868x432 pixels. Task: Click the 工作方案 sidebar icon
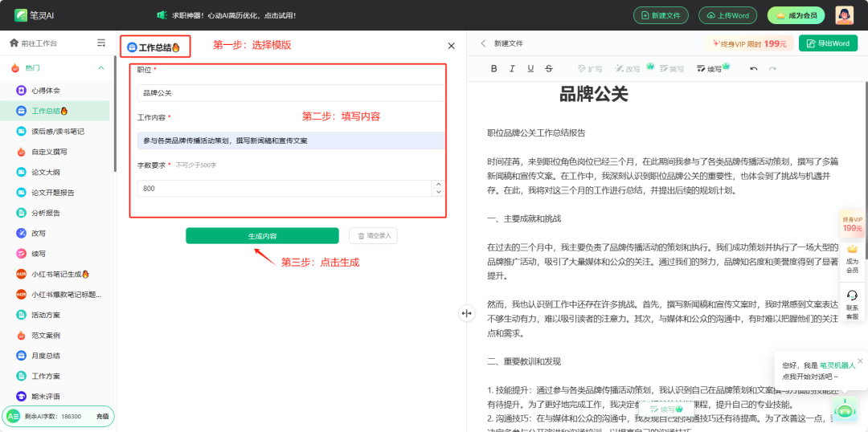coord(21,376)
